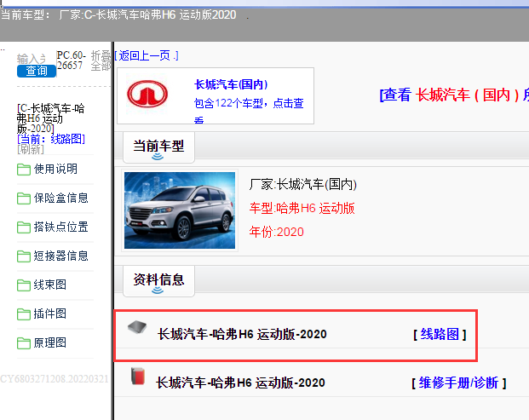Open 线束图 tree item
Viewport: 529px width, 420px height.
tap(50, 285)
